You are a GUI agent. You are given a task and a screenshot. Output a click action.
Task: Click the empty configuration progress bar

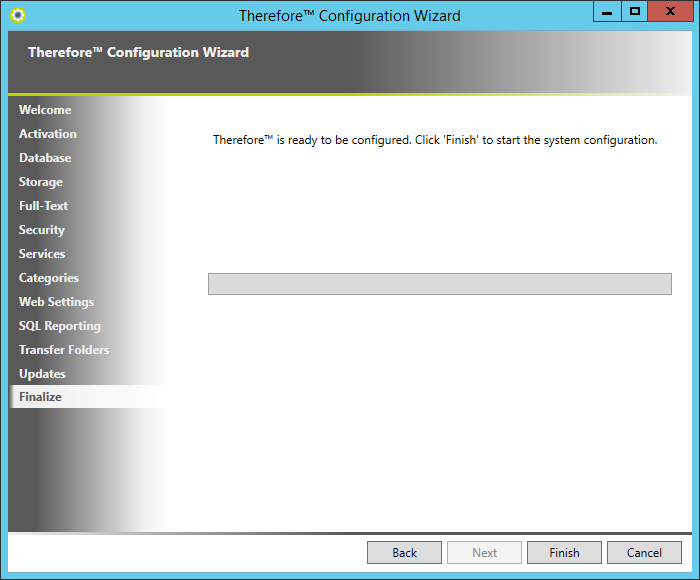[440, 284]
